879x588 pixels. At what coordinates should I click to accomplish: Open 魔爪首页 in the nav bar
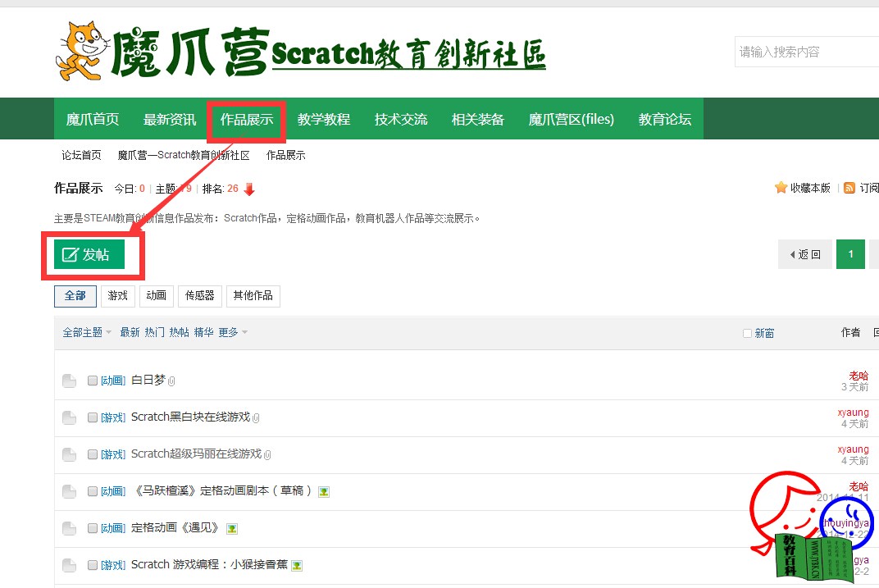(x=93, y=120)
